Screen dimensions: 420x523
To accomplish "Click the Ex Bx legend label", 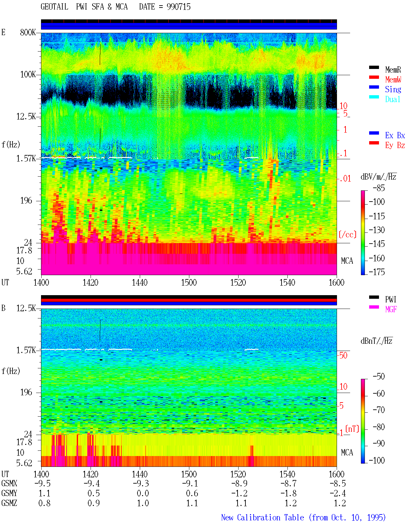I will (x=395, y=135).
